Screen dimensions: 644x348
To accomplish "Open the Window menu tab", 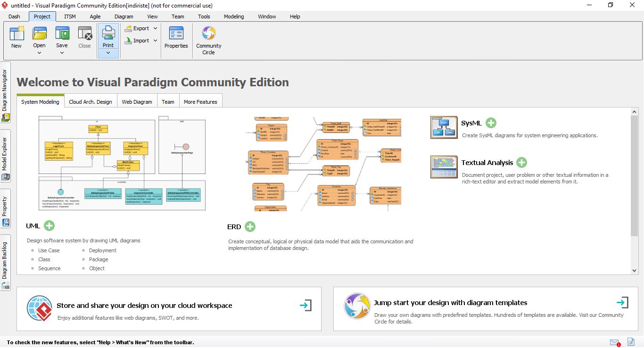I will tap(267, 17).
